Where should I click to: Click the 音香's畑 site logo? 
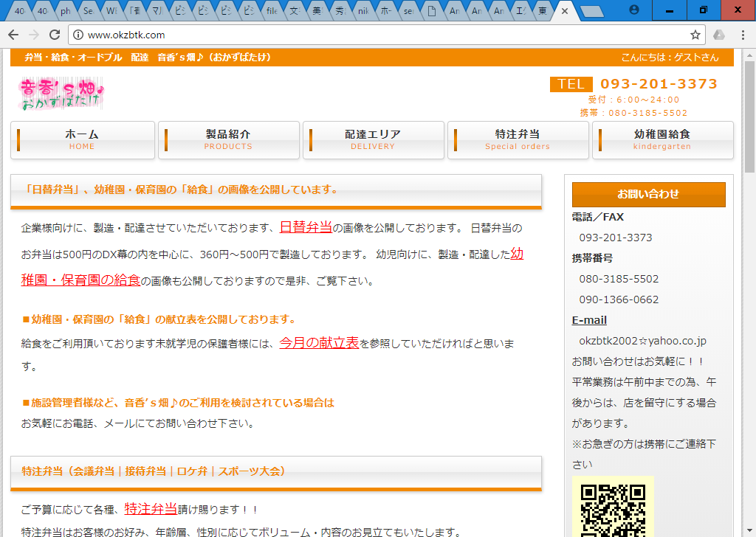pos(61,94)
